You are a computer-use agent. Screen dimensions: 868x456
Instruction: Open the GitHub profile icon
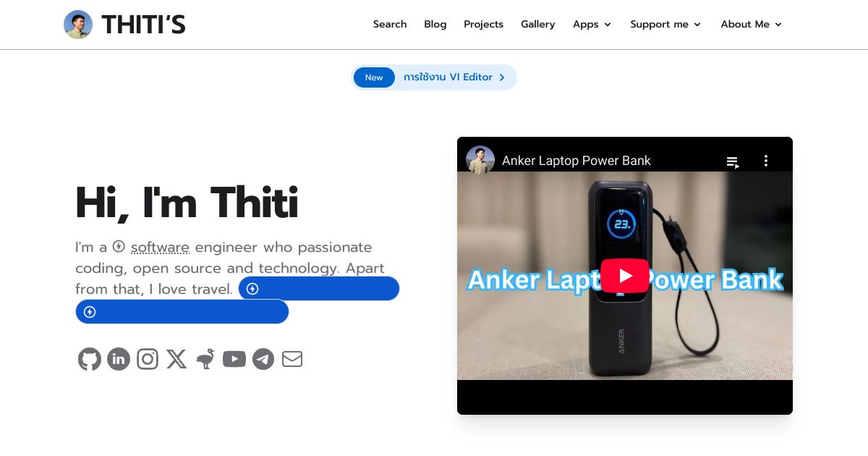tap(90, 359)
